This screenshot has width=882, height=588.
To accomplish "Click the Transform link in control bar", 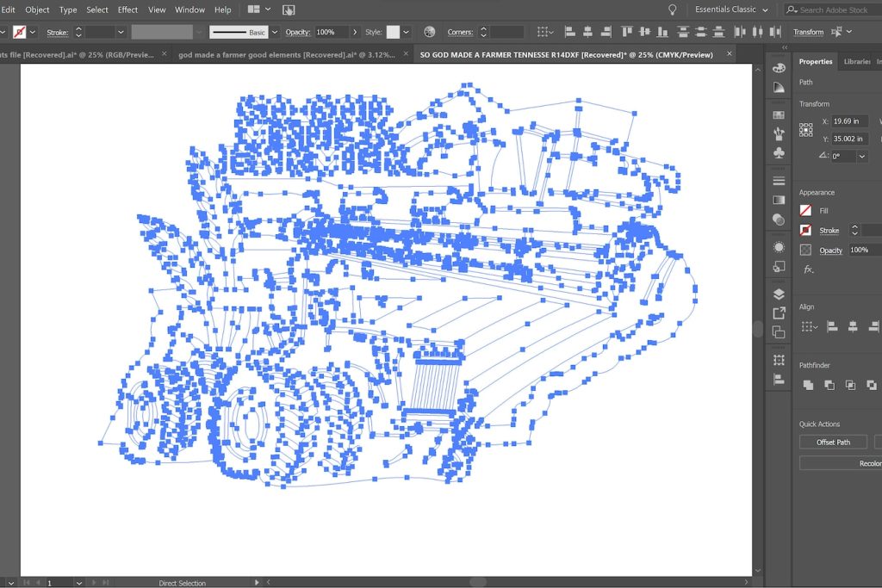I will click(808, 32).
